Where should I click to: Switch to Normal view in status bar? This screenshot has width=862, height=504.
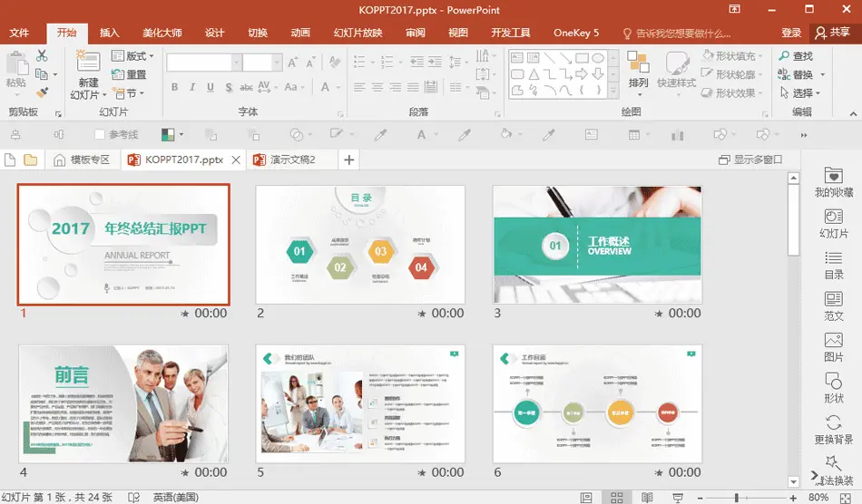point(586,498)
